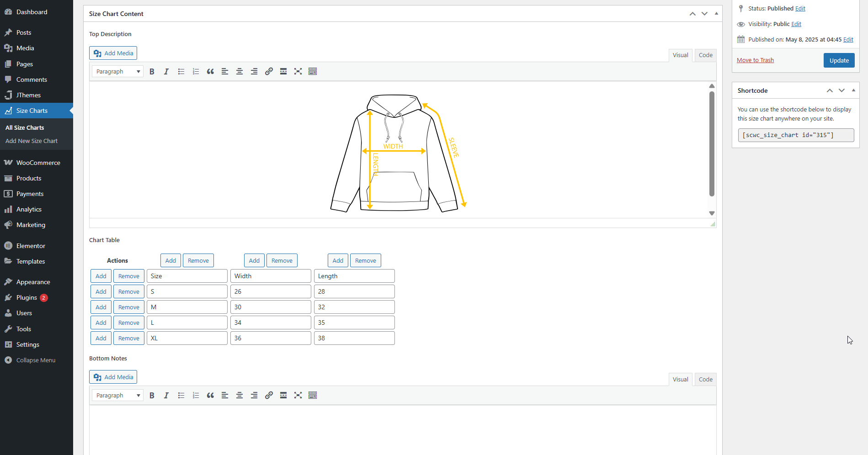Apply italic formatting in the top toolbar
The width and height of the screenshot is (868, 455).
[166, 71]
